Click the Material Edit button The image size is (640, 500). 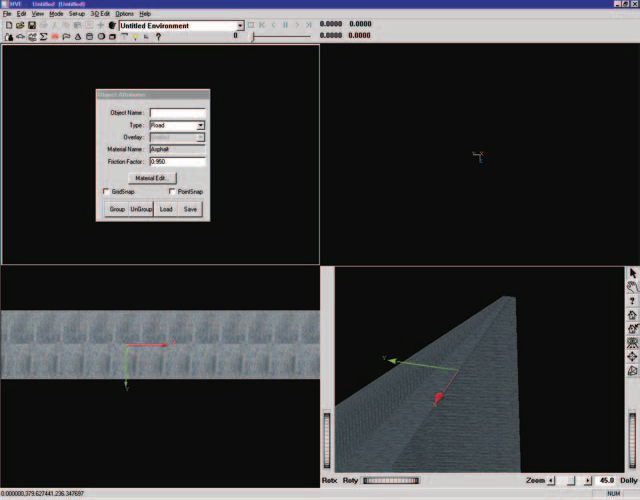[x=152, y=178]
